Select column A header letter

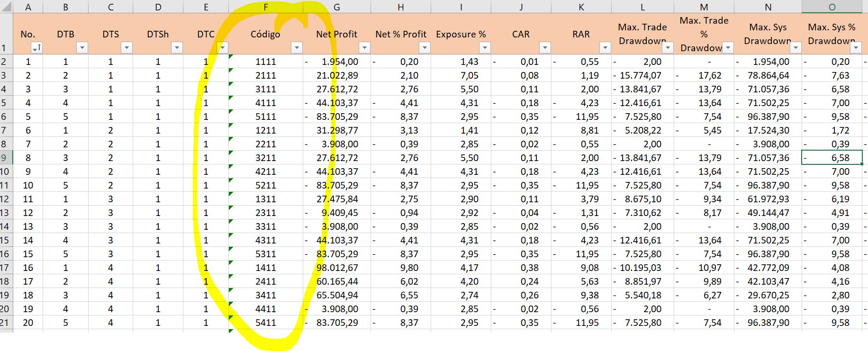point(28,7)
